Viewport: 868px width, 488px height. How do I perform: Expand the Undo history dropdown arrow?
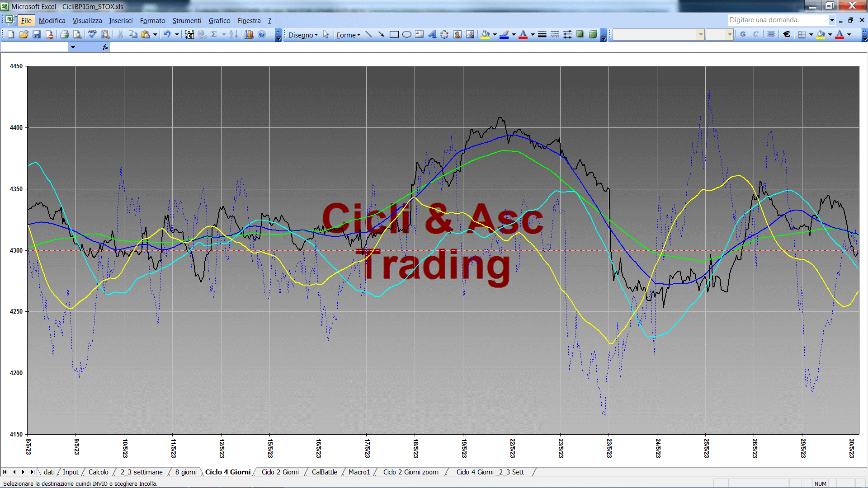177,34
